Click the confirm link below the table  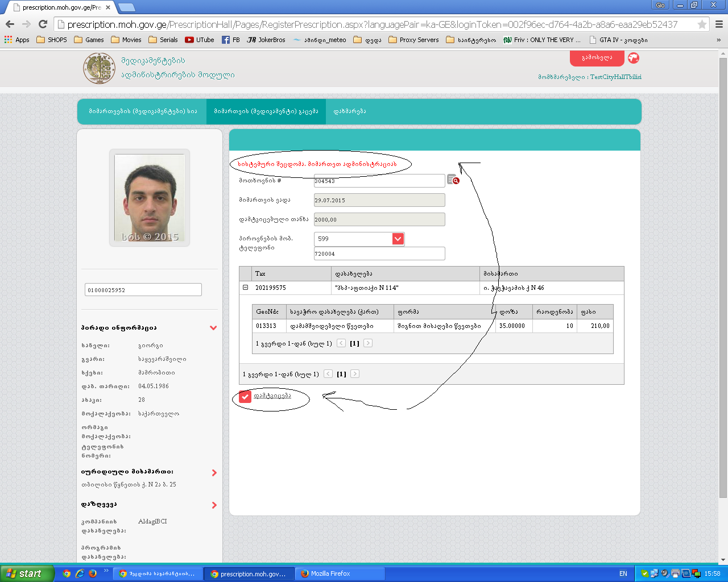272,396
